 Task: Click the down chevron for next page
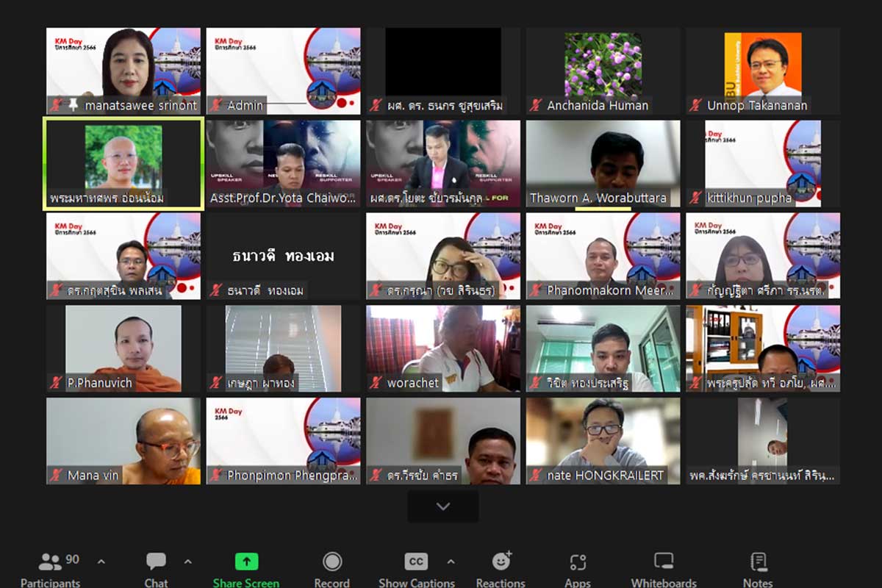[442, 506]
